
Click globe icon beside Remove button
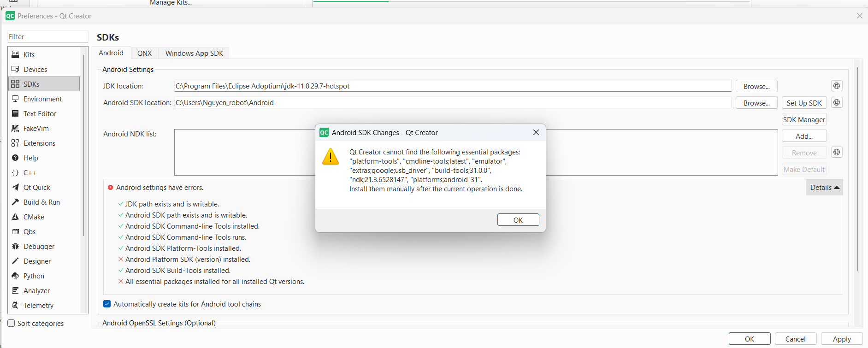coord(837,152)
